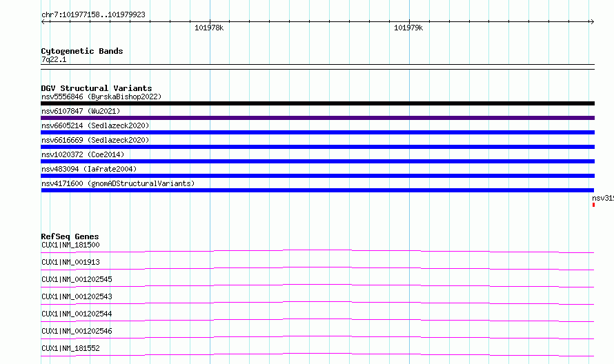
Task: Open CUX1|NM_001913 transcript
Action: coord(70,262)
